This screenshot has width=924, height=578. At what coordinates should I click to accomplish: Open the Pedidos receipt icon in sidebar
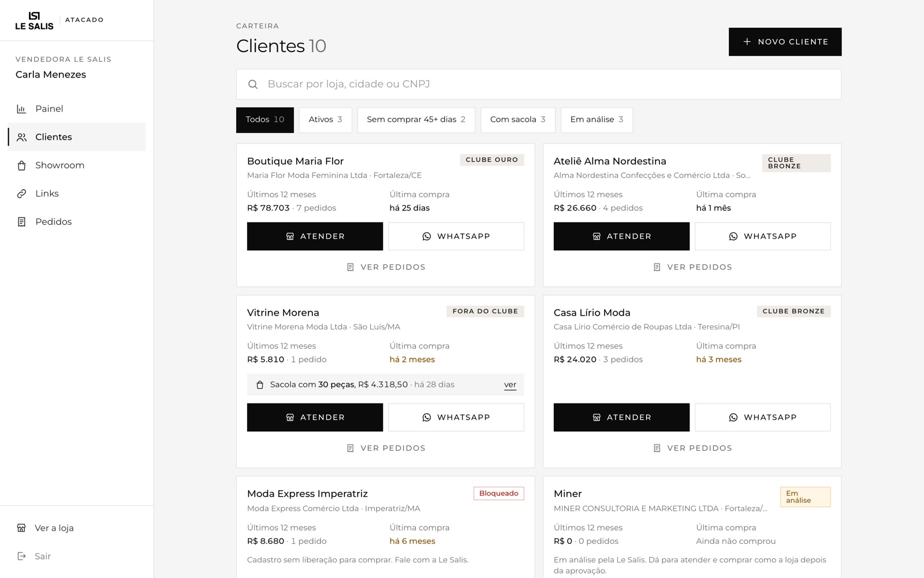click(21, 222)
